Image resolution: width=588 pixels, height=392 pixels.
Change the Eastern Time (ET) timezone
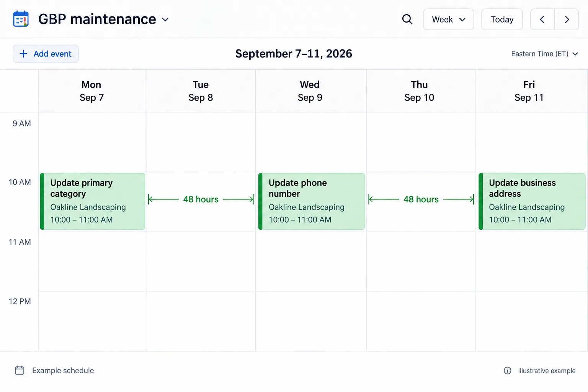tap(544, 54)
